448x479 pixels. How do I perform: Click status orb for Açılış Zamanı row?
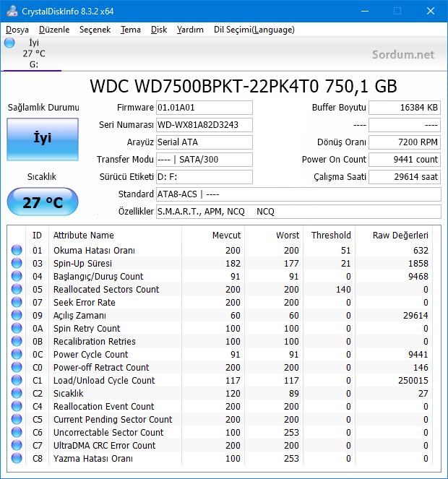click(17, 315)
